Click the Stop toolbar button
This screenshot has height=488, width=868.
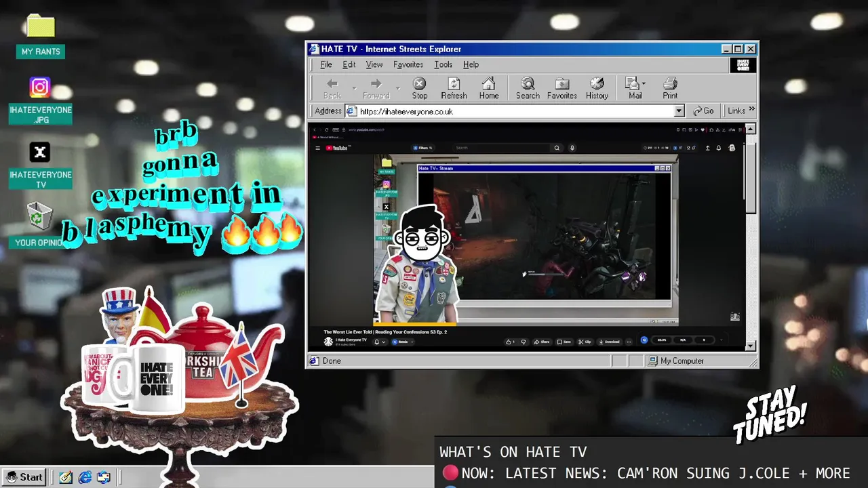(x=420, y=88)
